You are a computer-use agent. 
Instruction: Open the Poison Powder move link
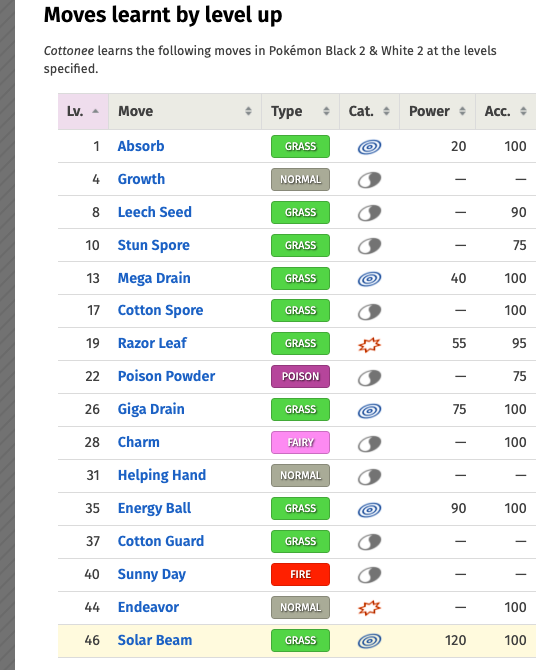click(x=167, y=376)
